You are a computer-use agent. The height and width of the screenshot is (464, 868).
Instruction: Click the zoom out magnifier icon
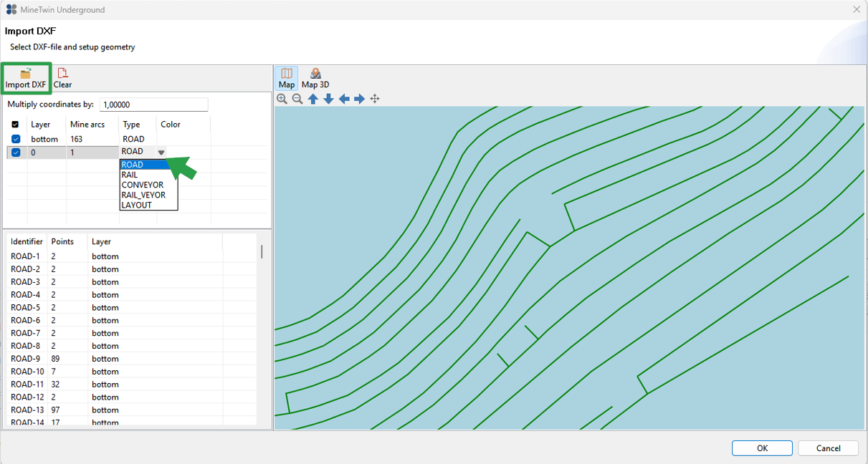tap(297, 99)
